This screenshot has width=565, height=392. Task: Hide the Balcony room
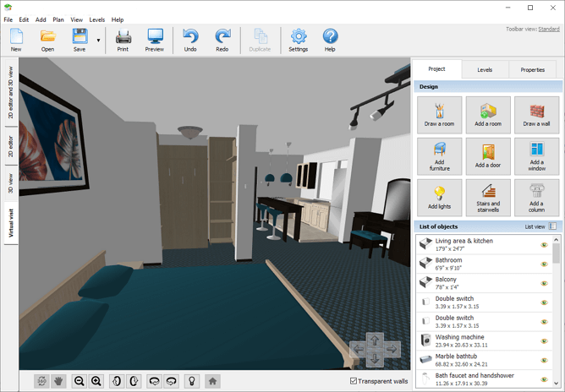point(544,283)
